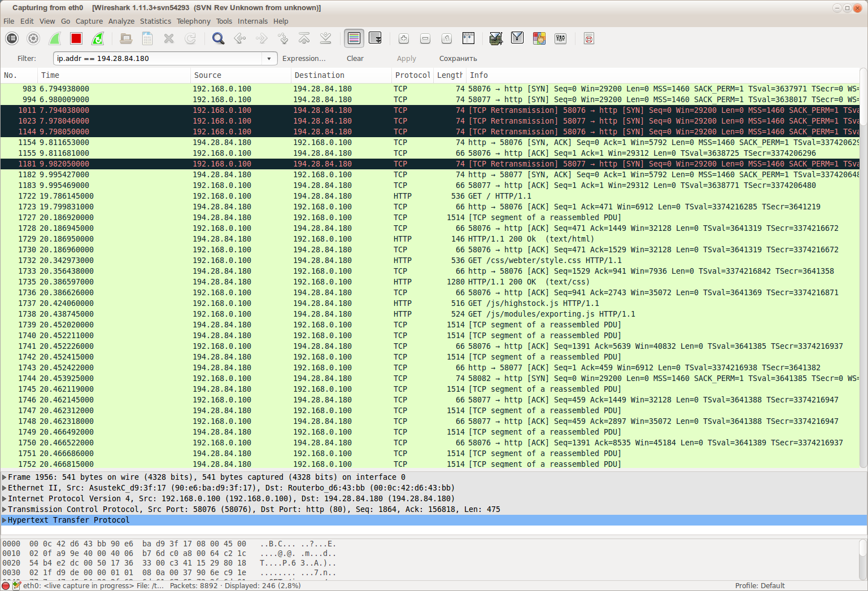
Task: Edit capture filters icon
Action: pyautogui.click(x=496, y=38)
